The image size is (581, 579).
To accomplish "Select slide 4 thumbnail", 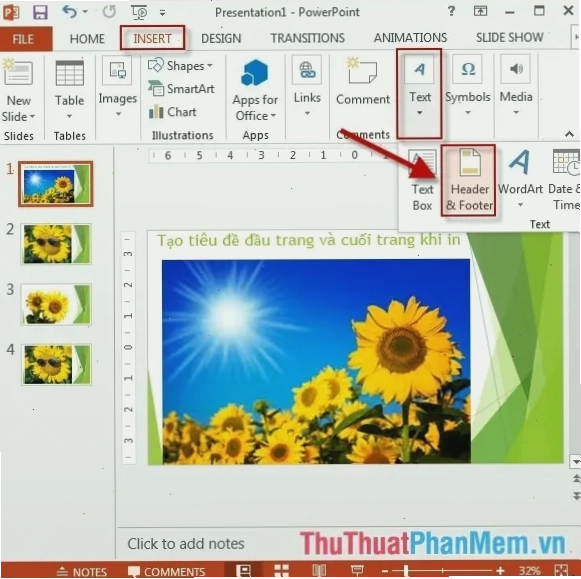I will click(x=56, y=365).
